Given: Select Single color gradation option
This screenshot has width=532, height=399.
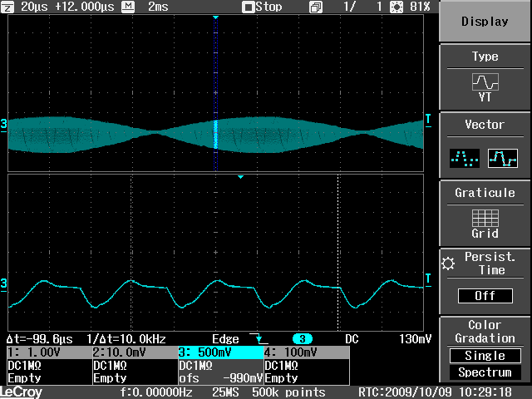Looking at the screenshot, I should coord(485,356).
